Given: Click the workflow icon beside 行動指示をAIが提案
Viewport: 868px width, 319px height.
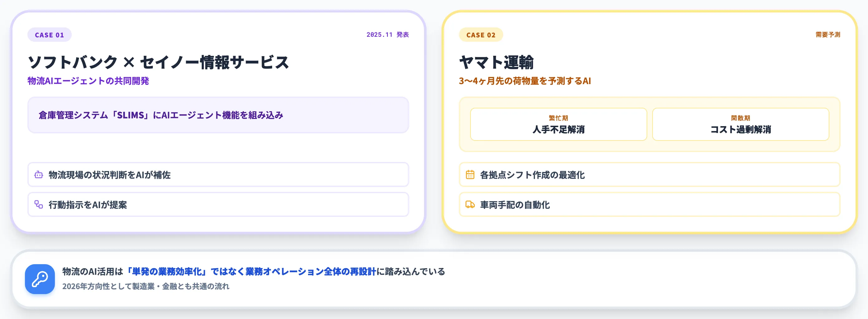Looking at the screenshot, I should point(39,204).
